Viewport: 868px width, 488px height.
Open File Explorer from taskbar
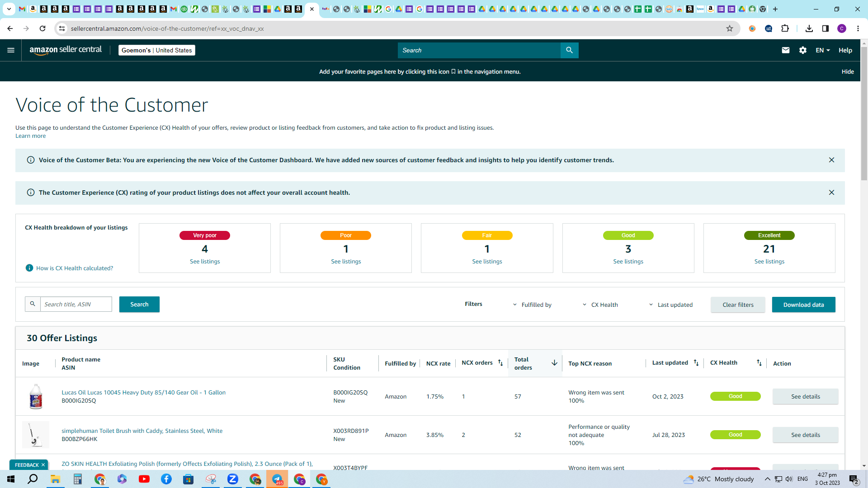55,479
